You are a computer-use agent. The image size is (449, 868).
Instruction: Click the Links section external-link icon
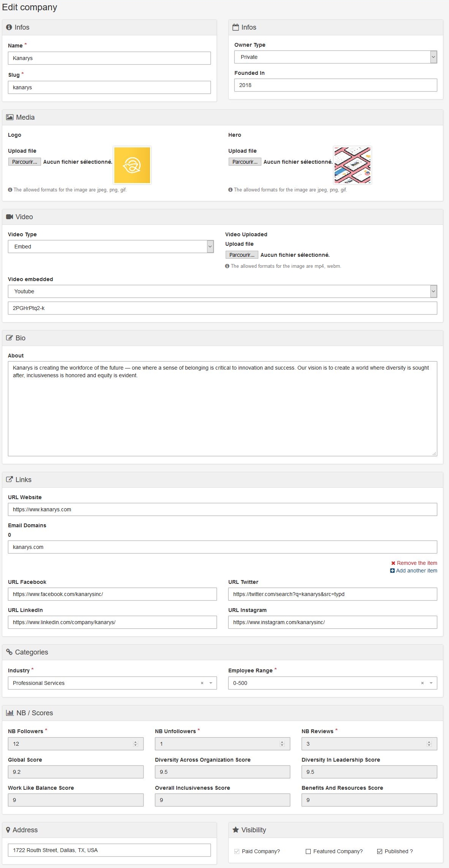[9, 480]
